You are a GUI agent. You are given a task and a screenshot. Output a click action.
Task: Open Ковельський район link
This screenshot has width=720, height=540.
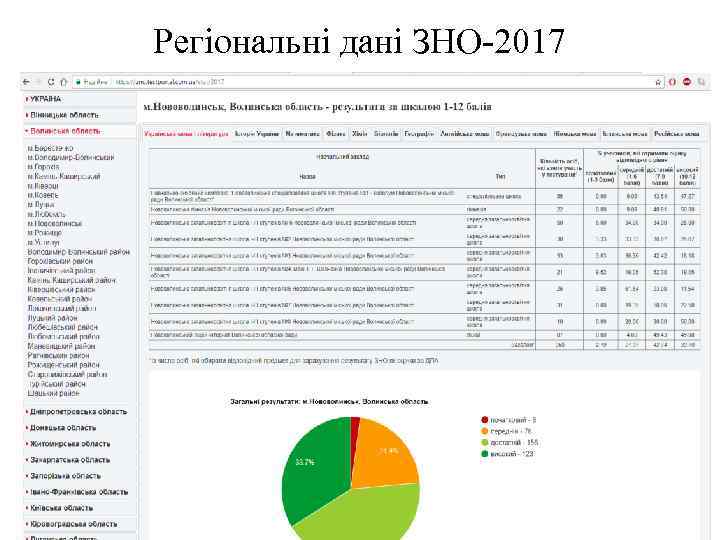pyautogui.click(x=60, y=299)
